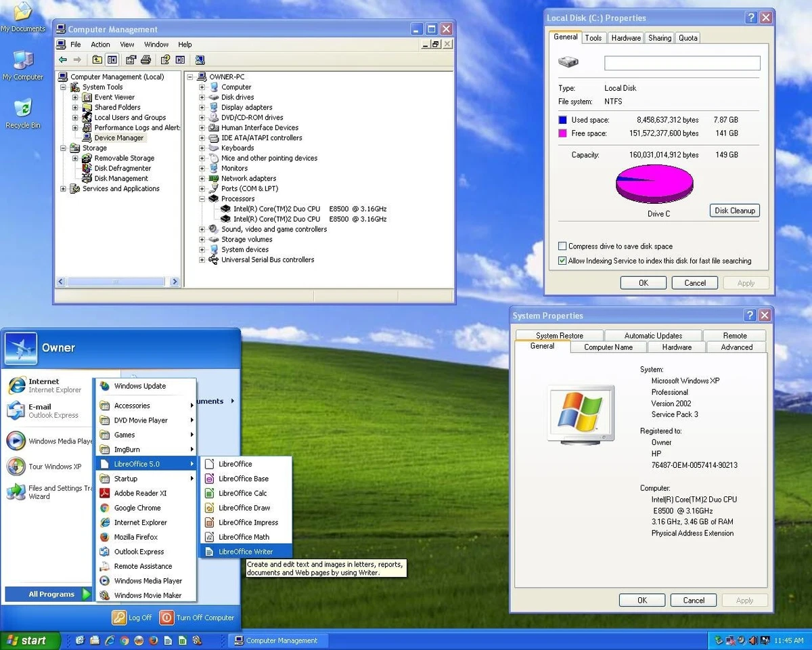Screen dimensions: 812x650
Task: Switch to Tools tab in Local Disk Properties
Action: 593,38
